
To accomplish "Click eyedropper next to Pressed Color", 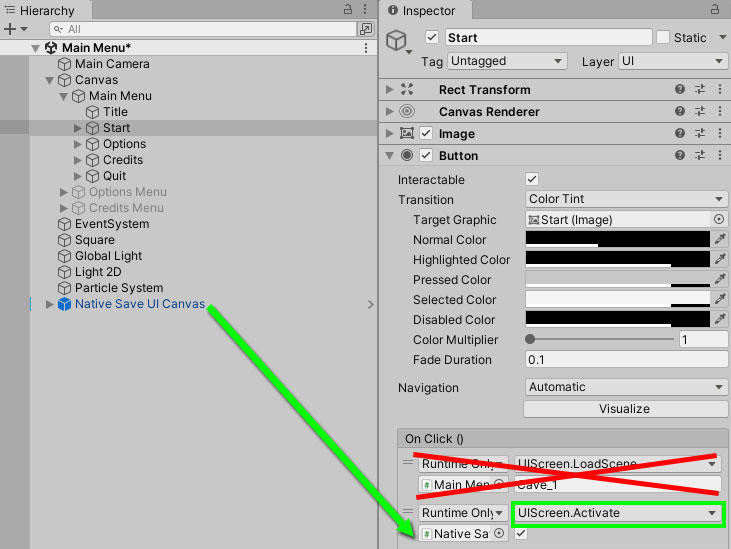I will [x=719, y=280].
